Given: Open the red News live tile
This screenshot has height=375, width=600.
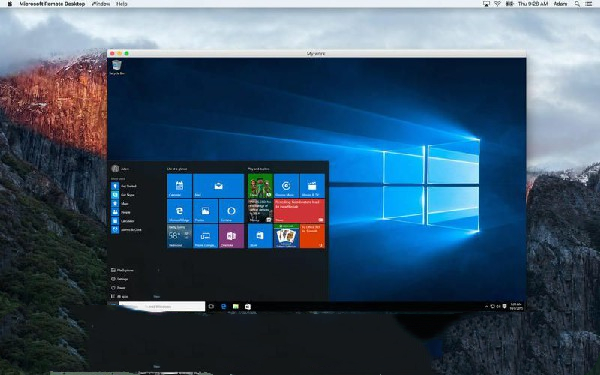Looking at the screenshot, I should coord(299,211).
